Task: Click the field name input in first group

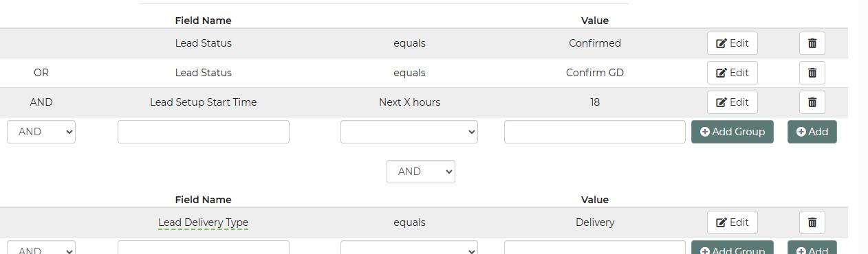Action: pos(204,132)
